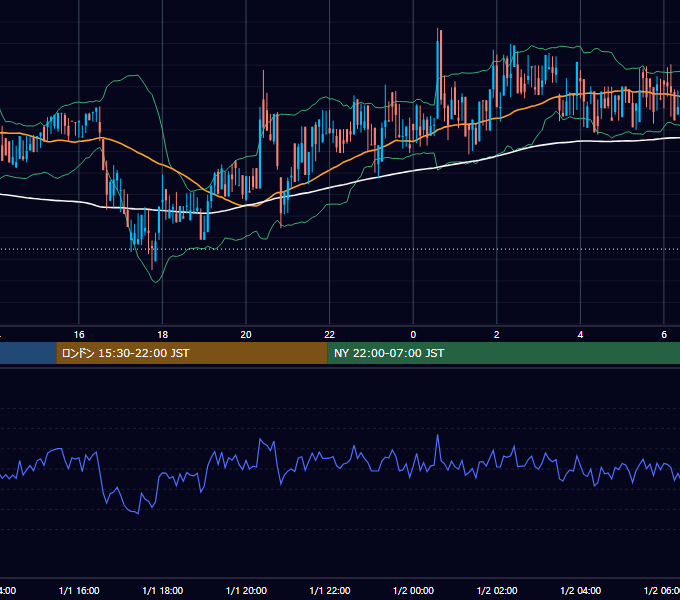Image resolution: width=680 pixels, height=600 pixels.
Task: Click the upper time axis label 2
Action: point(497,335)
